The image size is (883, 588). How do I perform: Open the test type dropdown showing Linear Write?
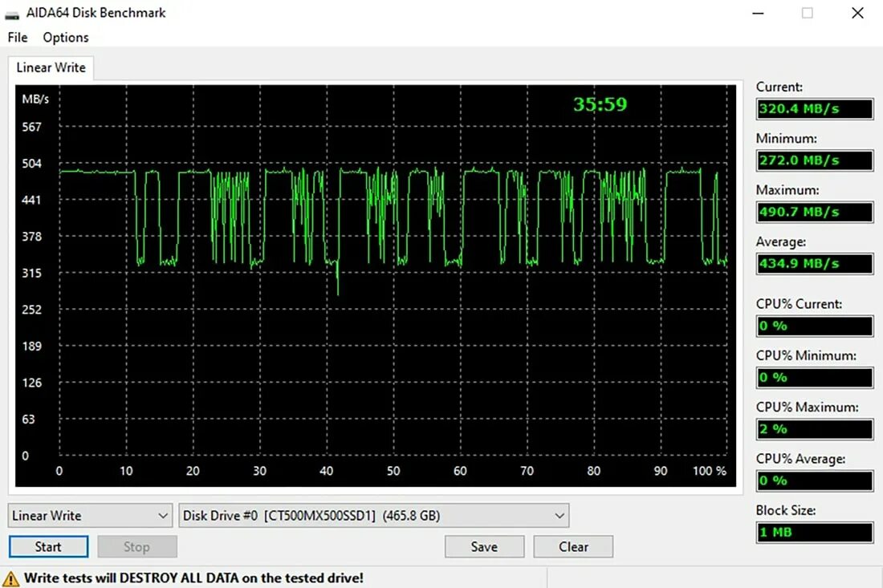click(90, 516)
